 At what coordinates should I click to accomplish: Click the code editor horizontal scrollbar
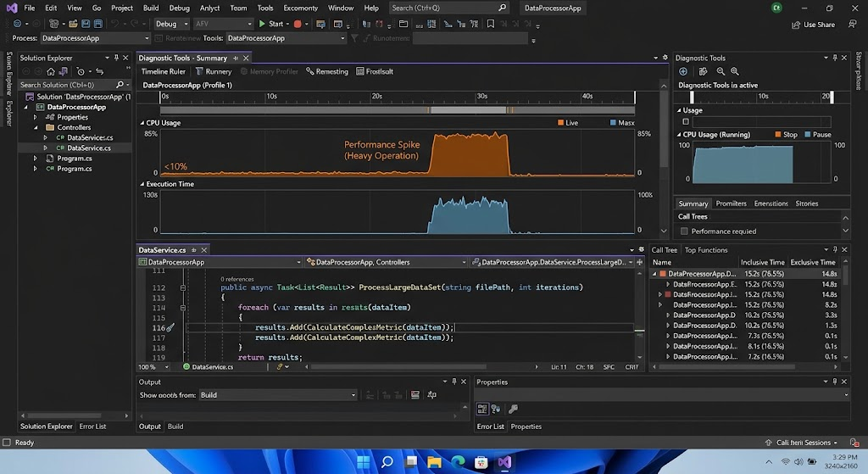pos(398,366)
